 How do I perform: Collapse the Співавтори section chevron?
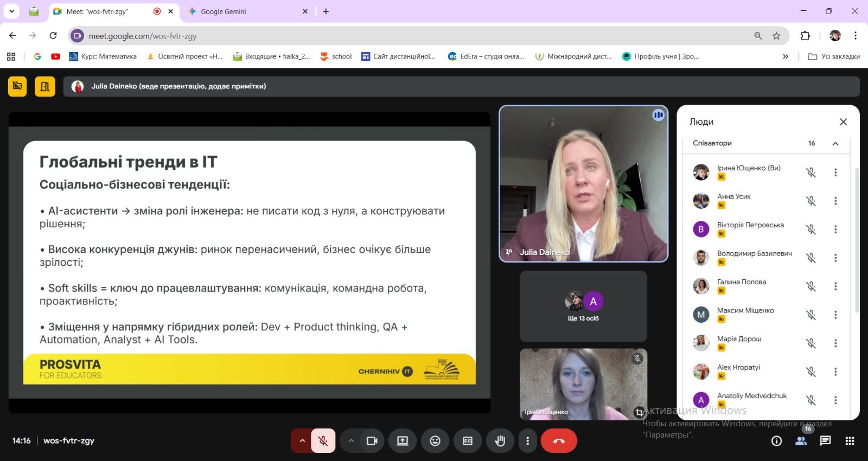point(835,144)
